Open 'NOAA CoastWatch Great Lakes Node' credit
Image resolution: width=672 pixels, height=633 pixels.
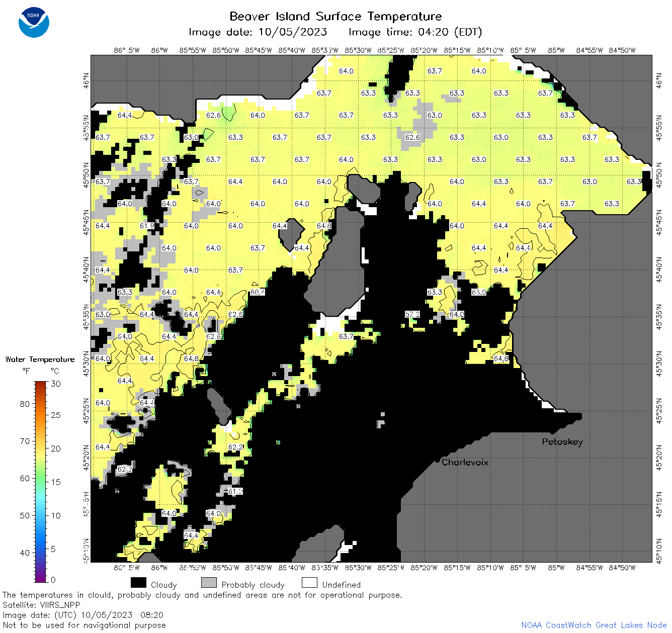pos(594,625)
